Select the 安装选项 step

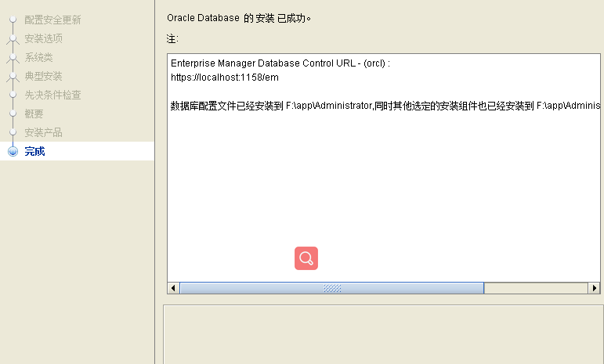[x=44, y=38]
